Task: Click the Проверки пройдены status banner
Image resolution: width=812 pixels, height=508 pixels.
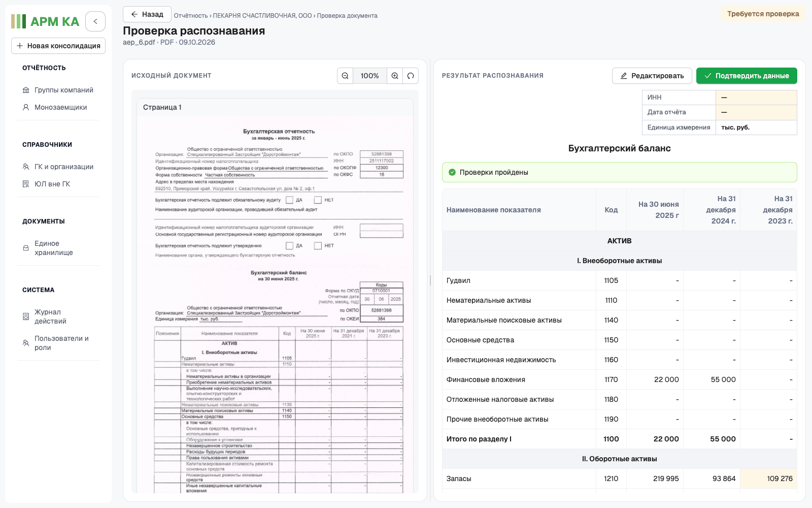Action: (620, 172)
